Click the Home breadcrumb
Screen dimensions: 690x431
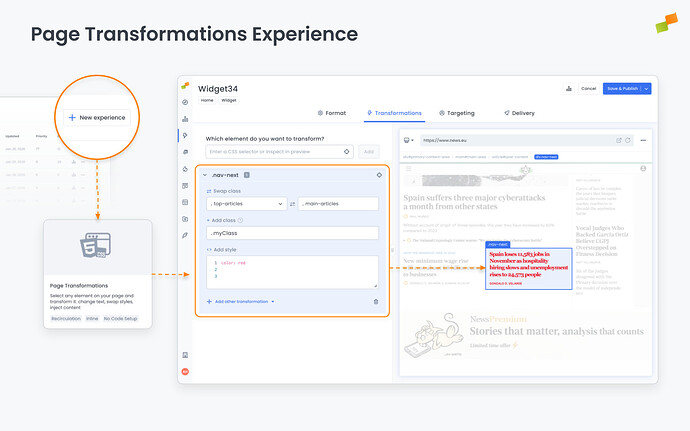click(207, 100)
